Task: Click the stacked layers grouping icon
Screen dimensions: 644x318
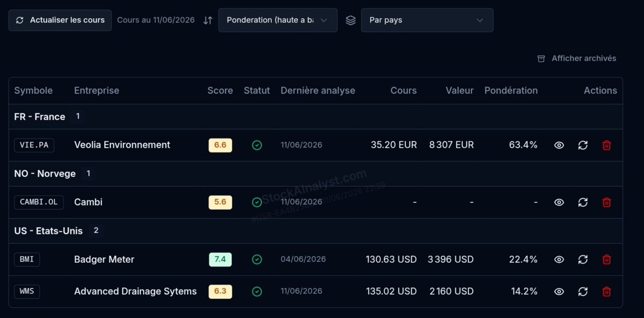Action: pyautogui.click(x=350, y=20)
